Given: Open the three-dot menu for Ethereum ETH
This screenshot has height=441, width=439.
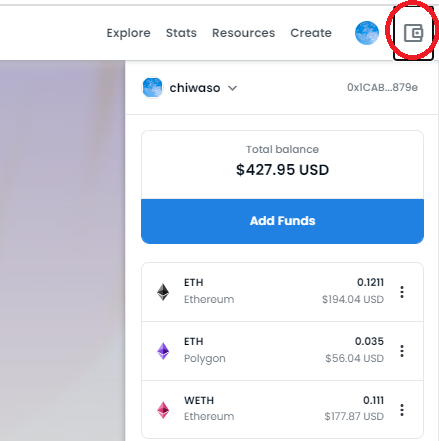Looking at the screenshot, I should coord(402,292).
